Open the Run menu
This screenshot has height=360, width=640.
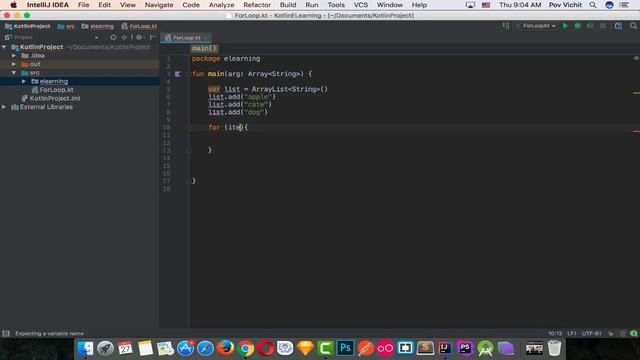tap(312, 5)
